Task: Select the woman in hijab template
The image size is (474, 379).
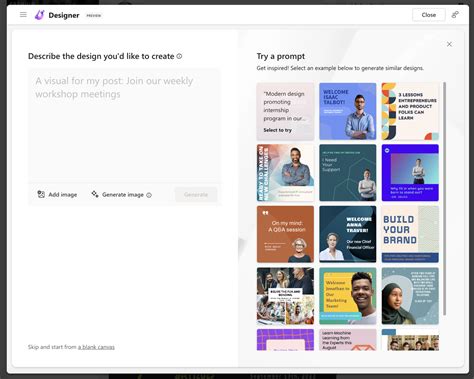Action: coord(410,296)
